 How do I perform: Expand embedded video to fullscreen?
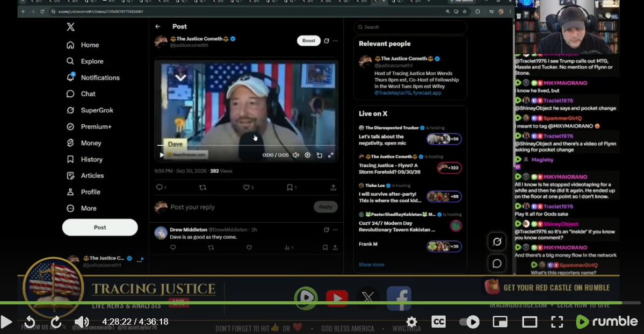[331, 155]
